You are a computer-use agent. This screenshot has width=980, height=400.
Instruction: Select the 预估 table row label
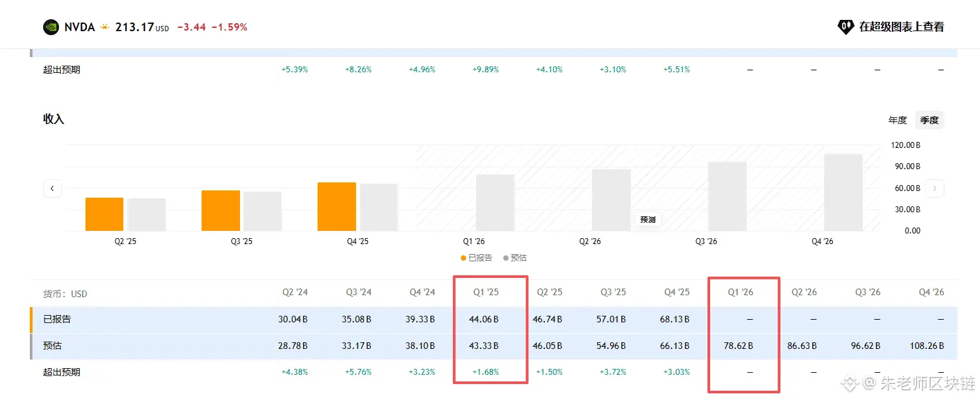click(x=52, y=346)
